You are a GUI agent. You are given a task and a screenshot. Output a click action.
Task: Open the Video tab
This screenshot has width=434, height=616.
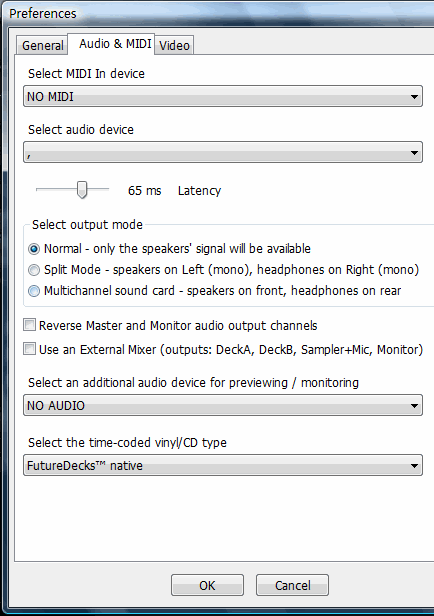coord(174,45)
